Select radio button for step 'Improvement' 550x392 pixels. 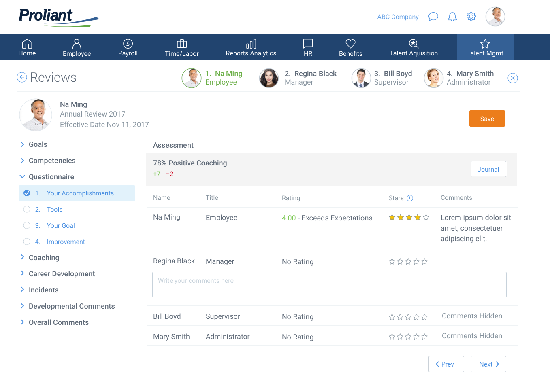pyautogui.click(x=27, y=242)
